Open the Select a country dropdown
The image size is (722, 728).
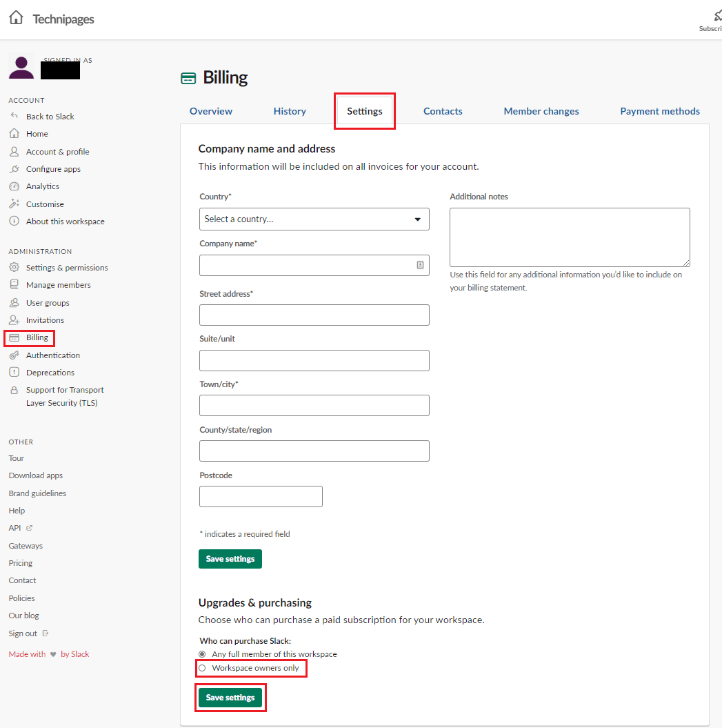[x=314, y=219]
